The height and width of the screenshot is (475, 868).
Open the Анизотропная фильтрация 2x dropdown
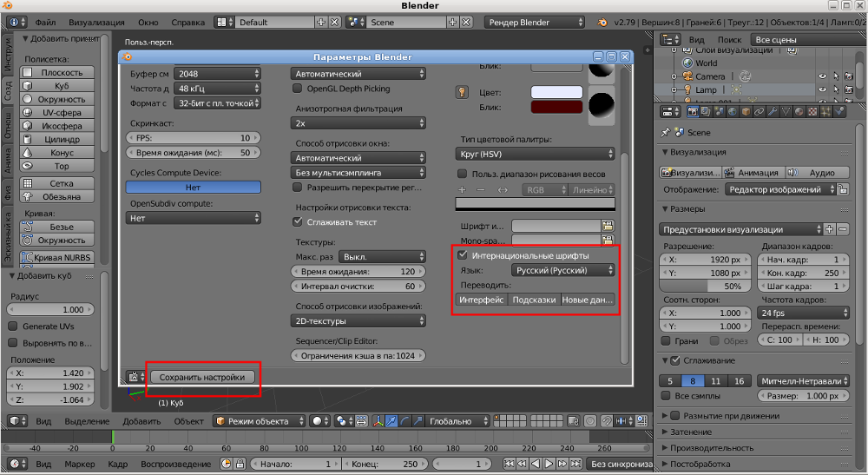tap(358, 123)
